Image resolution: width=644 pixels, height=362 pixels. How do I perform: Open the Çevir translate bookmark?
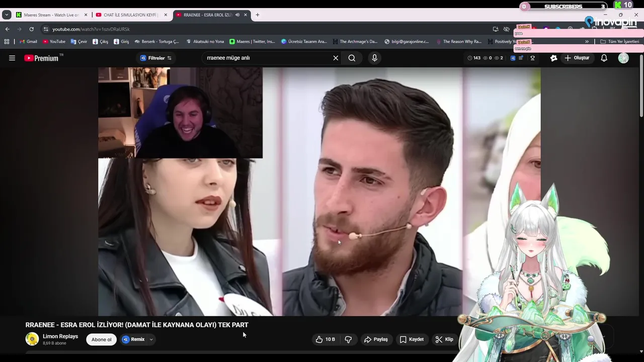79,42
